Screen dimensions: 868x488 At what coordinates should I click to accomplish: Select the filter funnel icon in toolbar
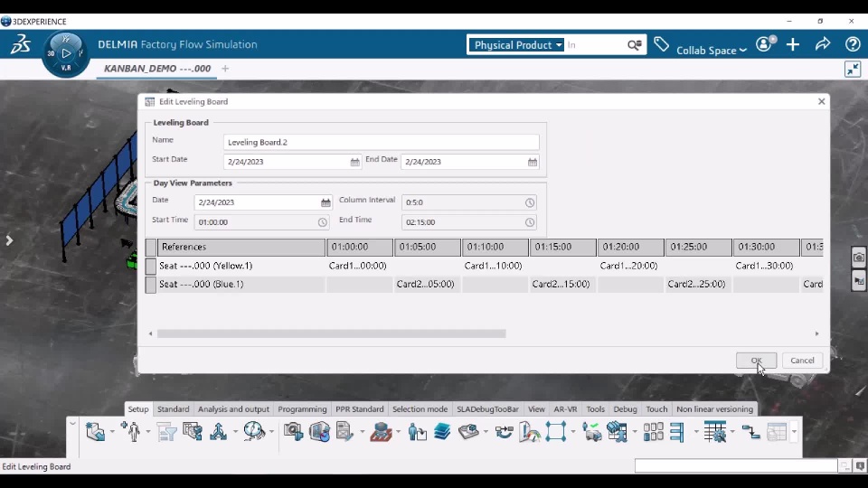[166, 432]
